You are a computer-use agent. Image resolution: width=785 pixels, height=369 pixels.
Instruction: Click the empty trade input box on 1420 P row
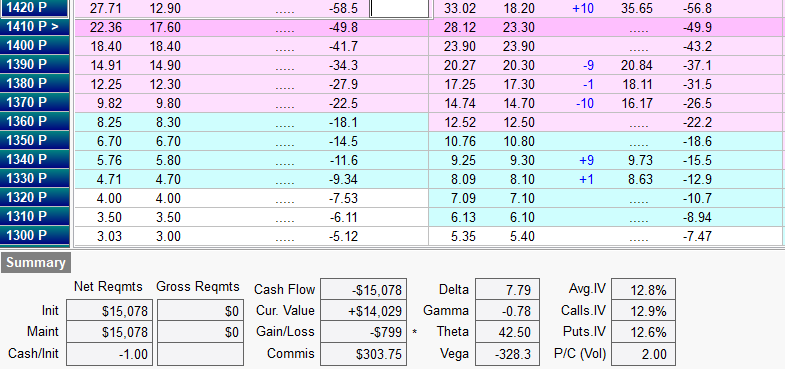pos(399,9)
